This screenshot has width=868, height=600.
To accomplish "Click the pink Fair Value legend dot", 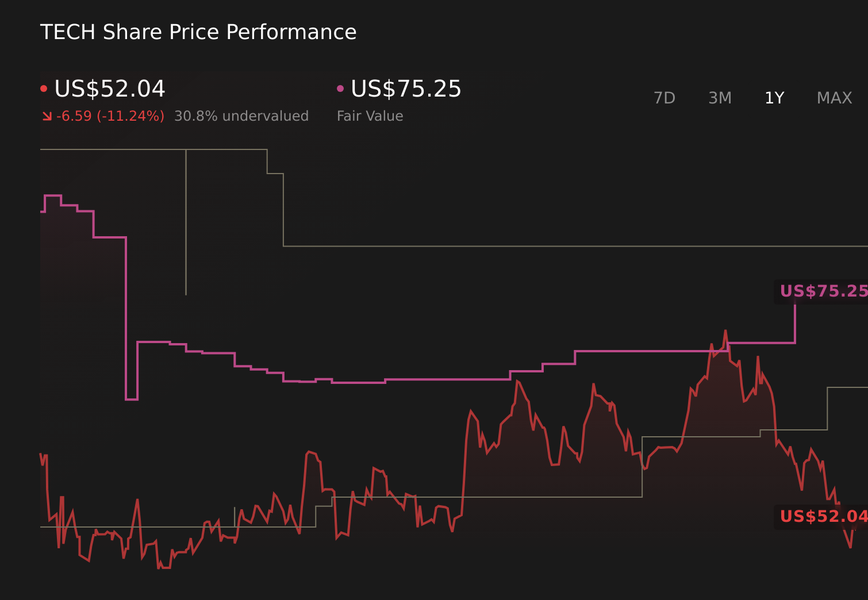I will [340, 87].
